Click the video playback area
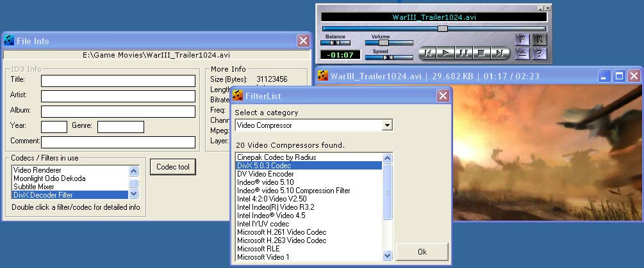Viewport: 644px width, 268px height. tap(546, 152)
